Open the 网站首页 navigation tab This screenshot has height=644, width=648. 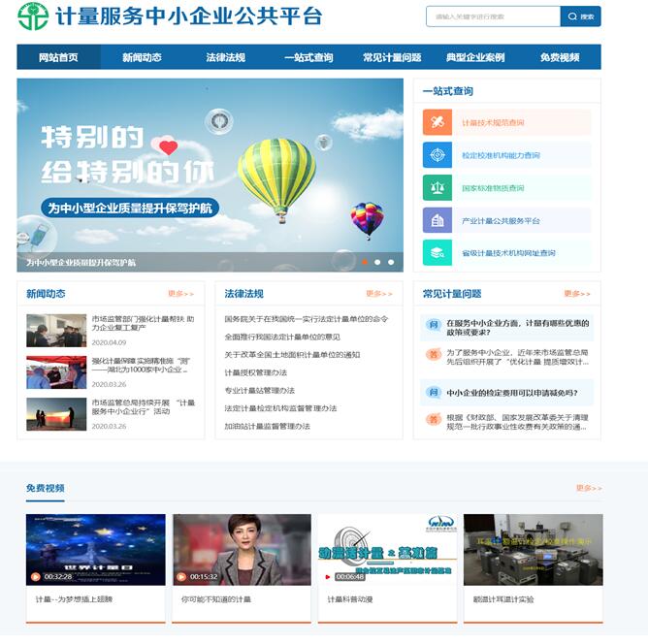tap(58, 57)
